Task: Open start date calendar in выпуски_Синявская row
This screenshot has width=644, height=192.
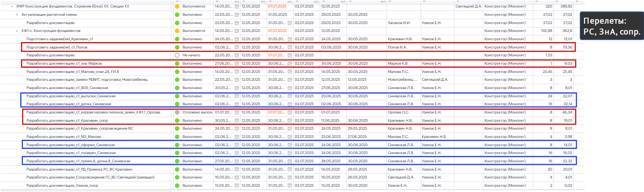Action: click(237, 96)
